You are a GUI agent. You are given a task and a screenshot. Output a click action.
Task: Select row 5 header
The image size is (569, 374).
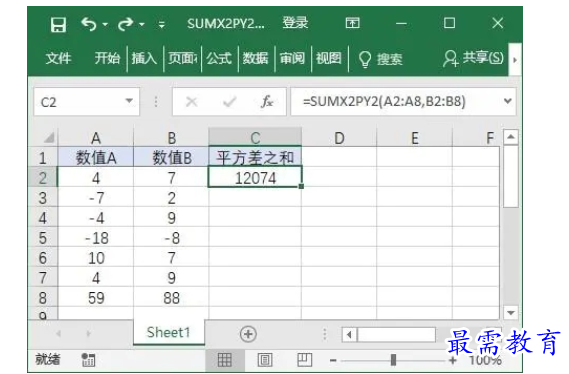(43, 238)
